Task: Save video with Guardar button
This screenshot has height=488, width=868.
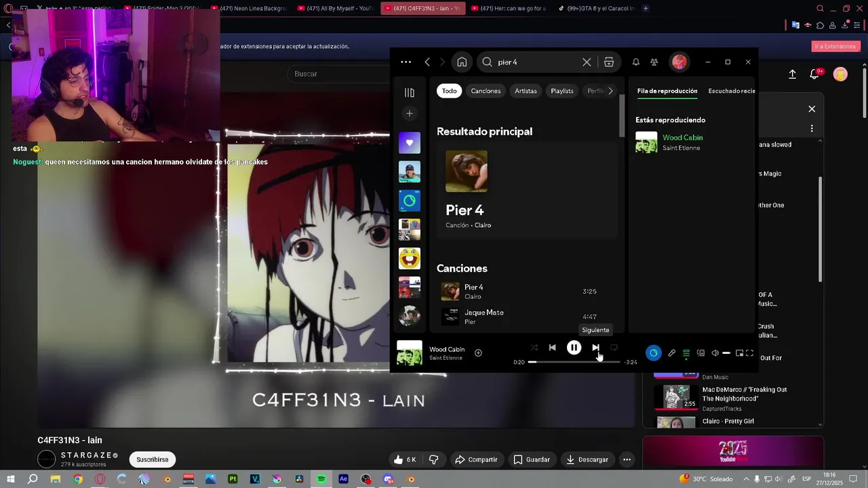Action: 532,460
